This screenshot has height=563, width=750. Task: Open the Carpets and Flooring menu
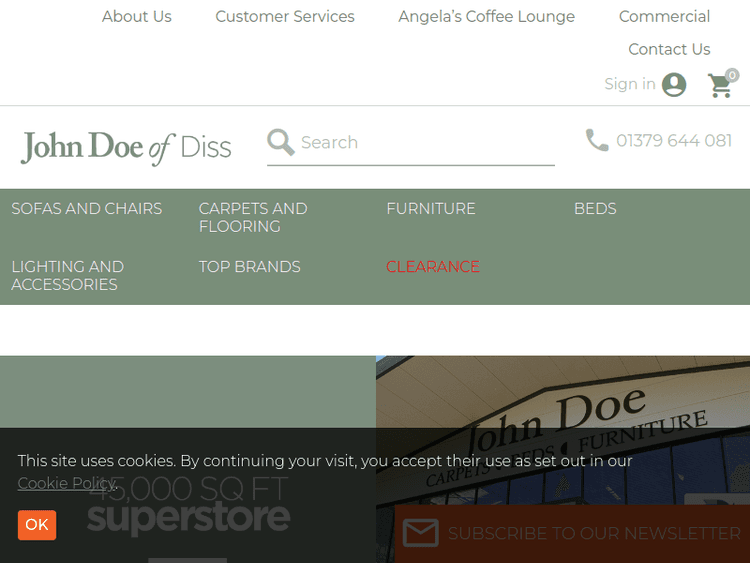(x=253, y=217)
